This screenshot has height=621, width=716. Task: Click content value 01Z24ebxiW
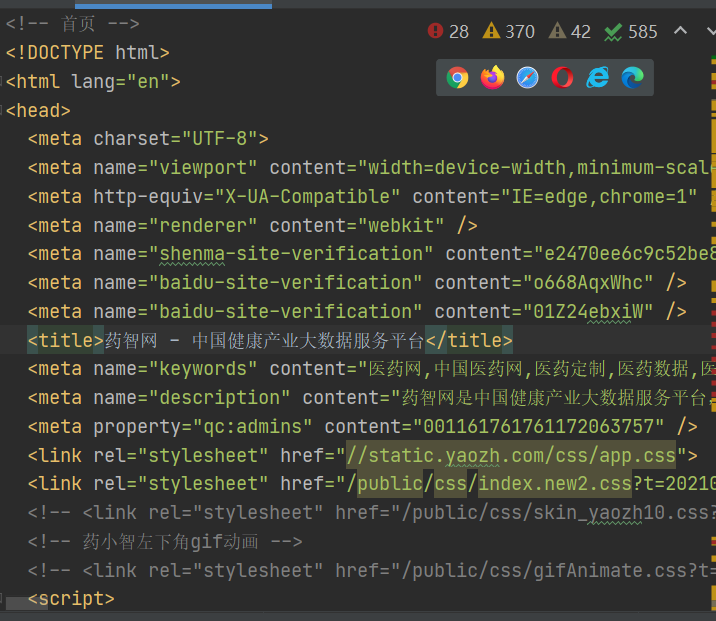[588, 311]
